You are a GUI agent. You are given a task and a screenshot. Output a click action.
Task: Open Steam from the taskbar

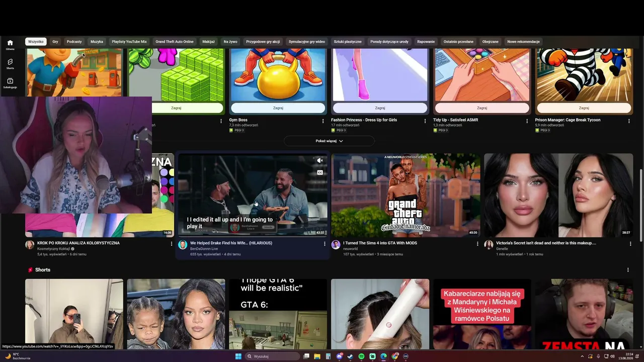point(350,356)
